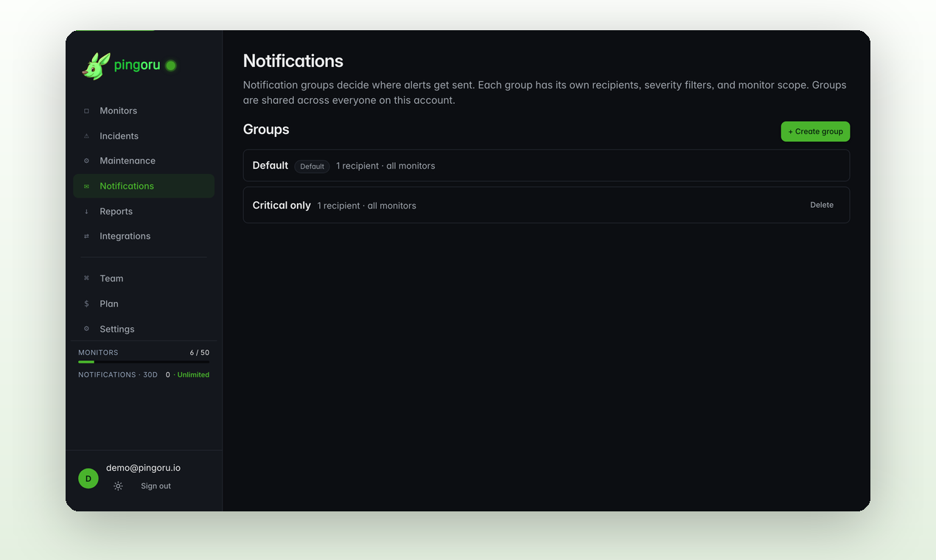Screen dimensions: 936x560
Task: Click the Groups section heading
Action: [x=266, y=130]
